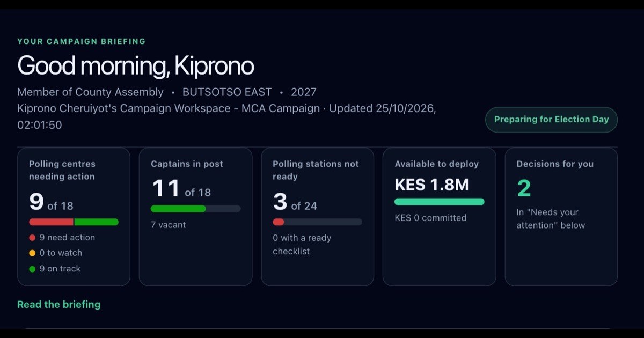Viewport: 644px width, 338px height.
Task: Click the Polling stations not ready progress bar
Action: [317, 222]
